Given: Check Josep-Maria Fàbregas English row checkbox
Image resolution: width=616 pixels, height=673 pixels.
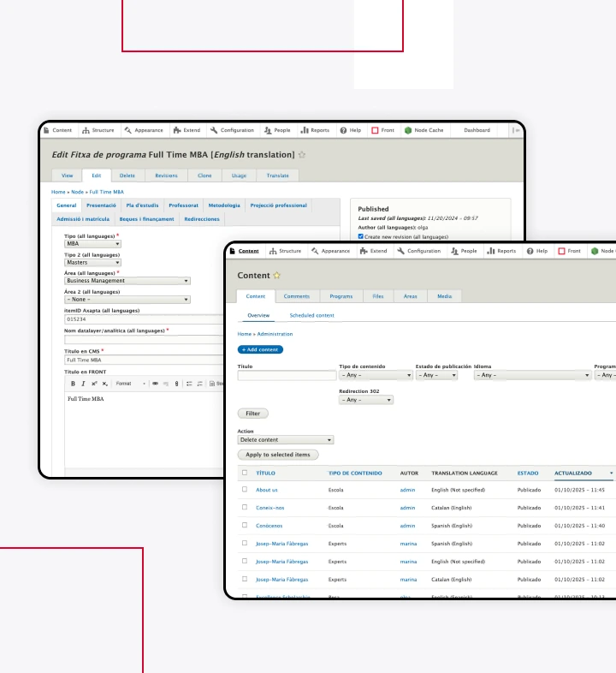Looking at the screenshot, I should point(245,561).
